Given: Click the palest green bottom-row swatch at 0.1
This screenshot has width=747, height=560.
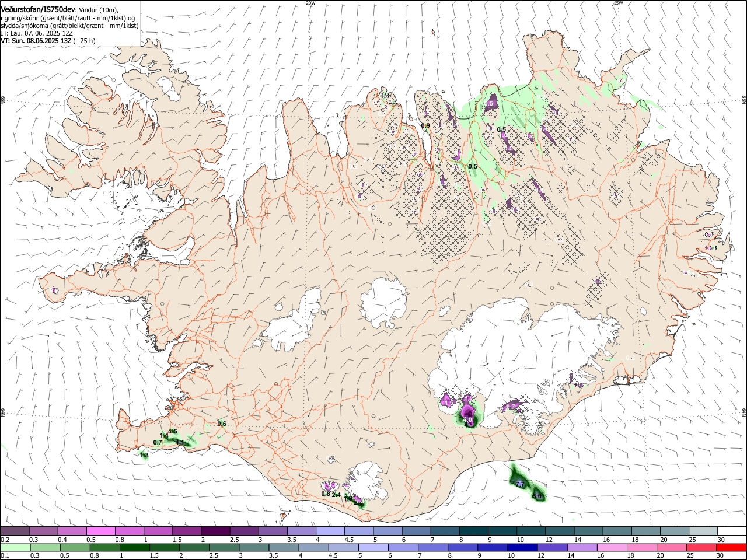Looking at the screenshot, I should coord(16,547).
